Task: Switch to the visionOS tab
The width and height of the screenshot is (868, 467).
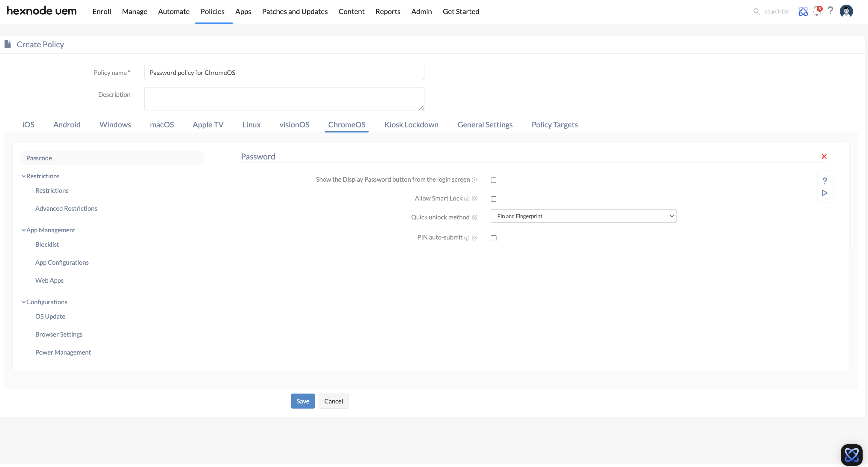Action: [294, 124]
